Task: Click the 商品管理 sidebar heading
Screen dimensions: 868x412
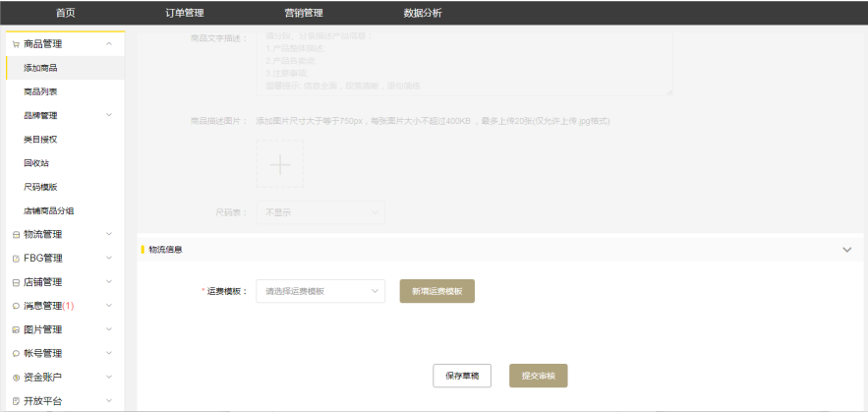Action: coord(43,44)
